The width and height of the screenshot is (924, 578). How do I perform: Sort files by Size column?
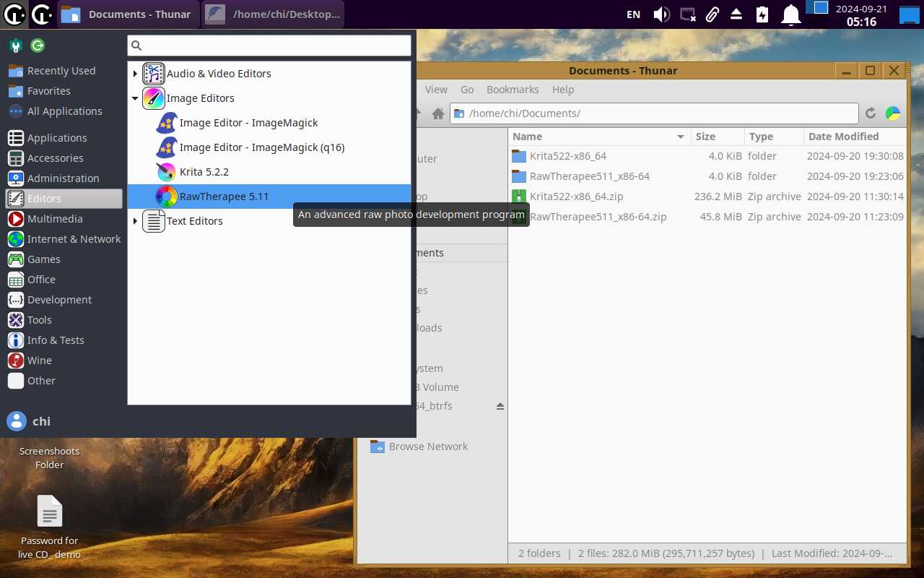(x=718, y=137)
